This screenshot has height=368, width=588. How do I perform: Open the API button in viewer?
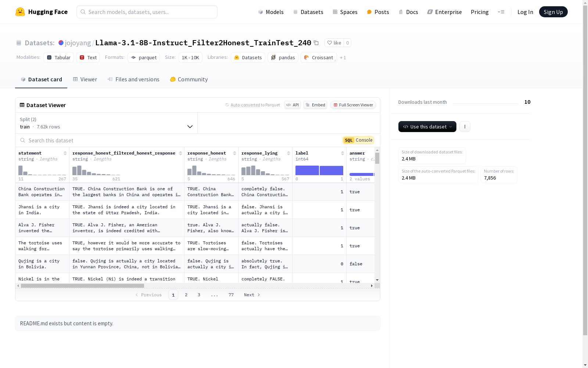coord(293,105)
